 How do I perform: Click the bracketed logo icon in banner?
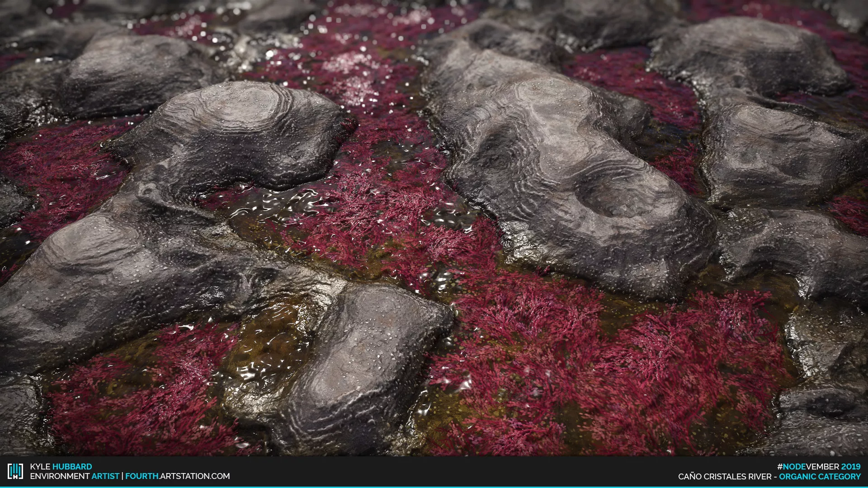tap(15, 471)
